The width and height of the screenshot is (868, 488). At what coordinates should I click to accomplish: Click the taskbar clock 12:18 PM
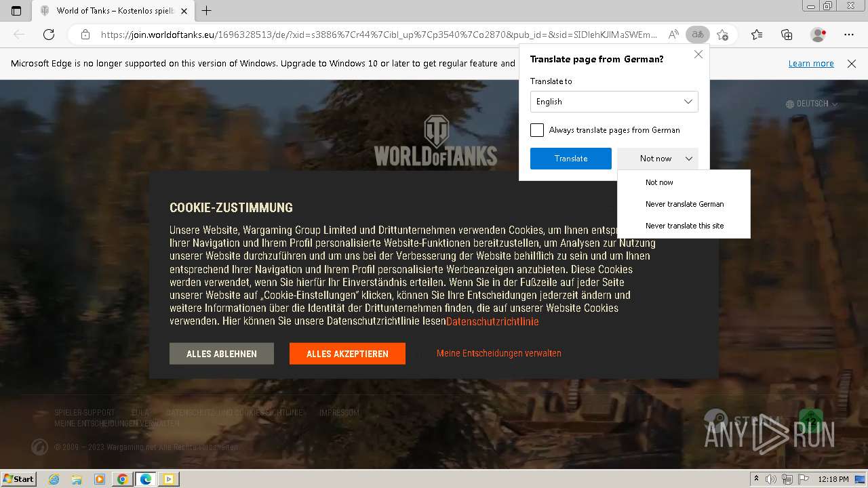tap(833, 479)
